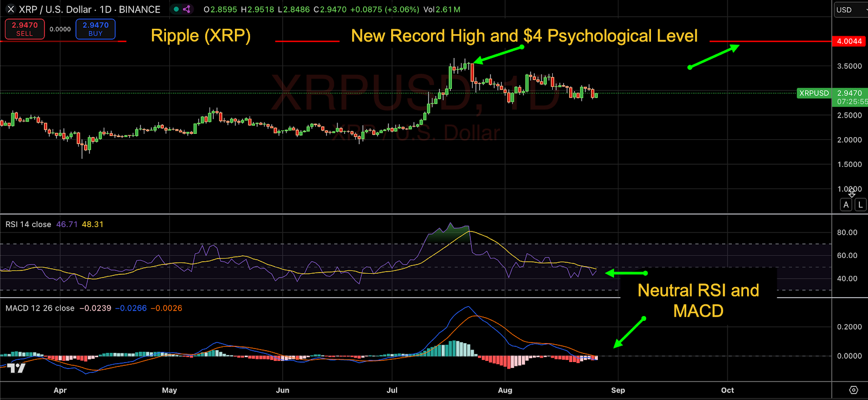Click the Jun label on the time axis
The width and height of the screenshot is (868, 400).
[x=283, y=390]
